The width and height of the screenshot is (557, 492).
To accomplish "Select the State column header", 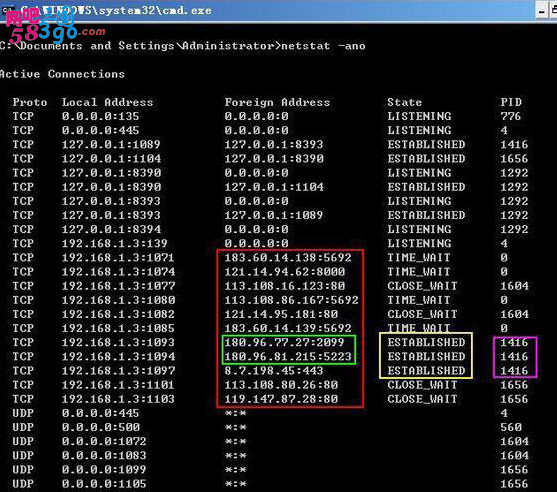I will pyautogui.click(x=405, y=102).
